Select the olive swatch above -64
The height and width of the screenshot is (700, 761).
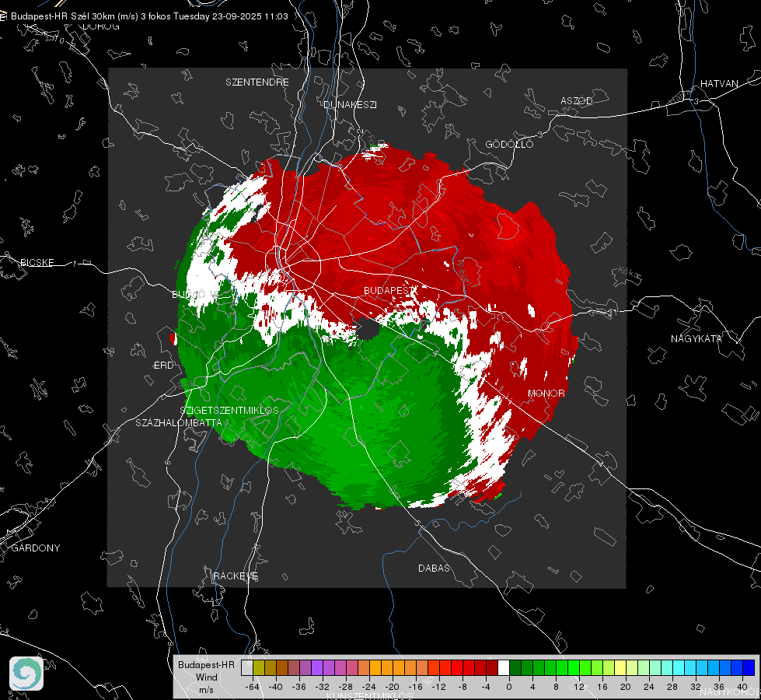click(x=259, y=668)
